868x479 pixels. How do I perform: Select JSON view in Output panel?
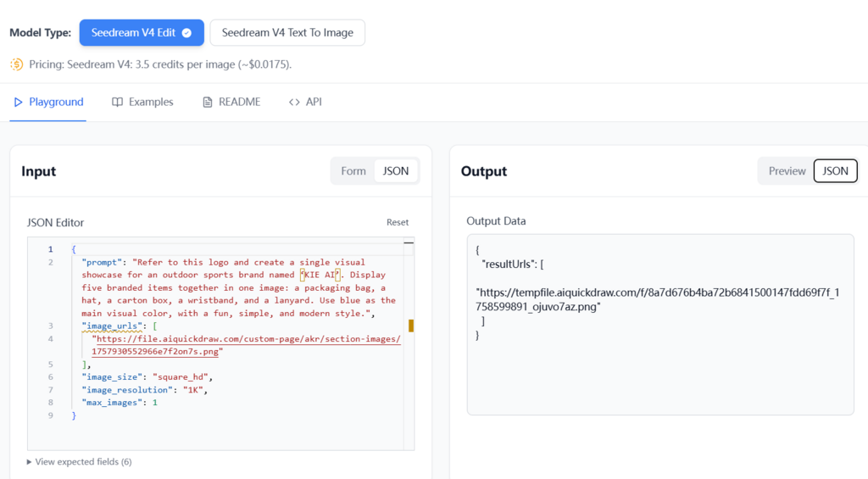(835, 171)
